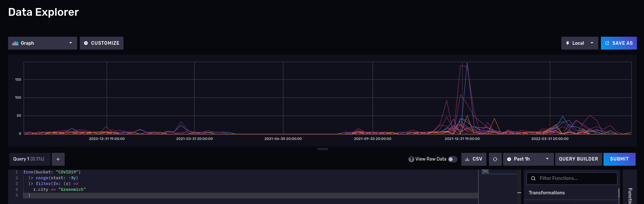Click the View Raw Data help question icon

[x=411, y=159]
